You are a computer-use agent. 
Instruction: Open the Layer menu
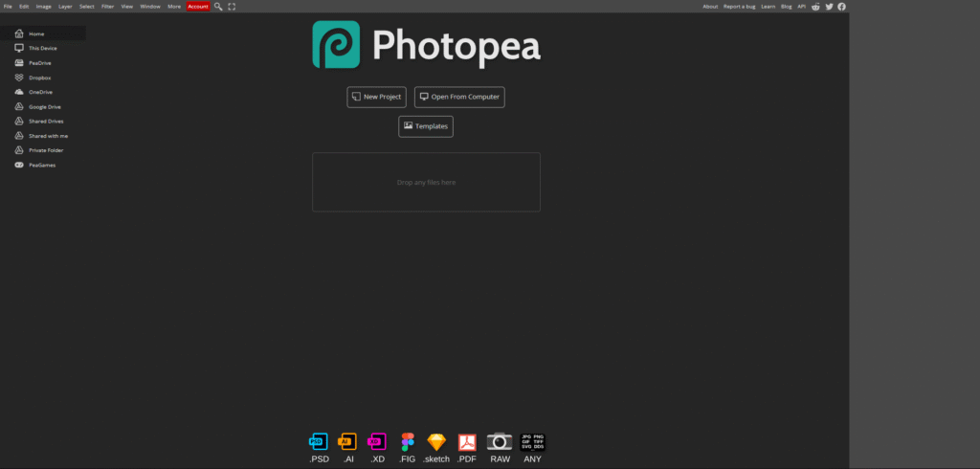click(65, 6)
